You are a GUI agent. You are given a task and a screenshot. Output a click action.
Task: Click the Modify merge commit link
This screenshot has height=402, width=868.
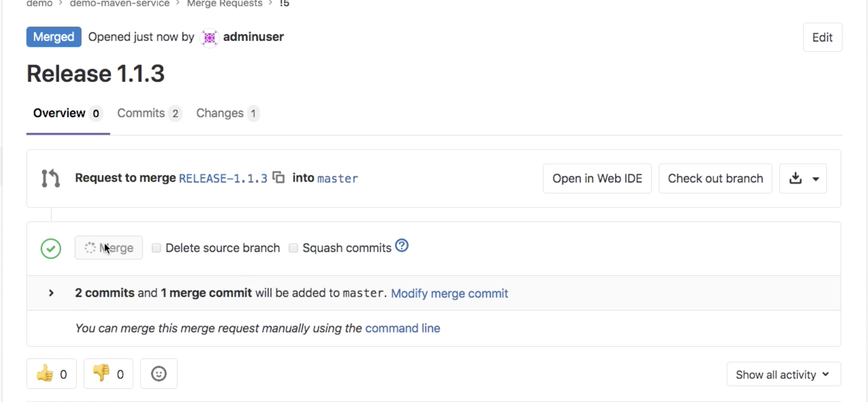449,293
